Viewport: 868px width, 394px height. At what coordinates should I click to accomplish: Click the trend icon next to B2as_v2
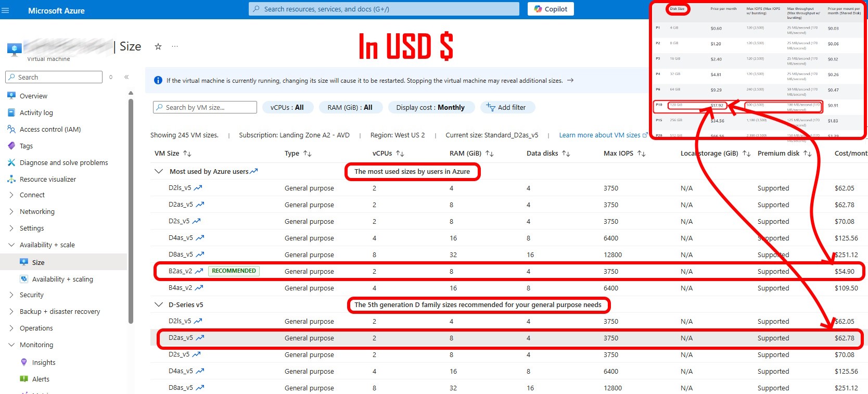(199, 271)
